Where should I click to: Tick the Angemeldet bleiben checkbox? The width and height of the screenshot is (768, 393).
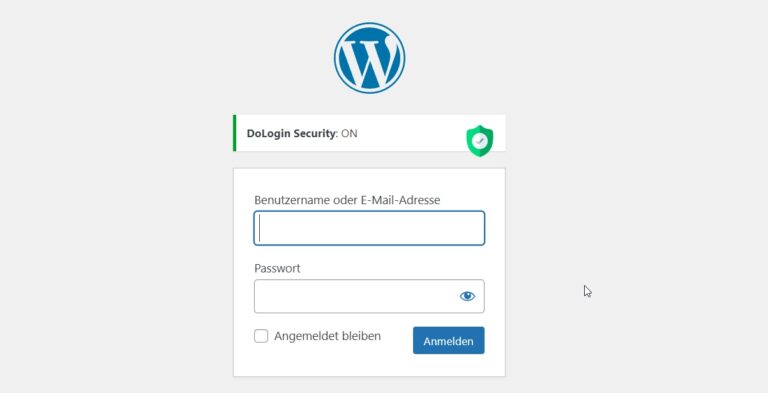click(x=261, y=336)
